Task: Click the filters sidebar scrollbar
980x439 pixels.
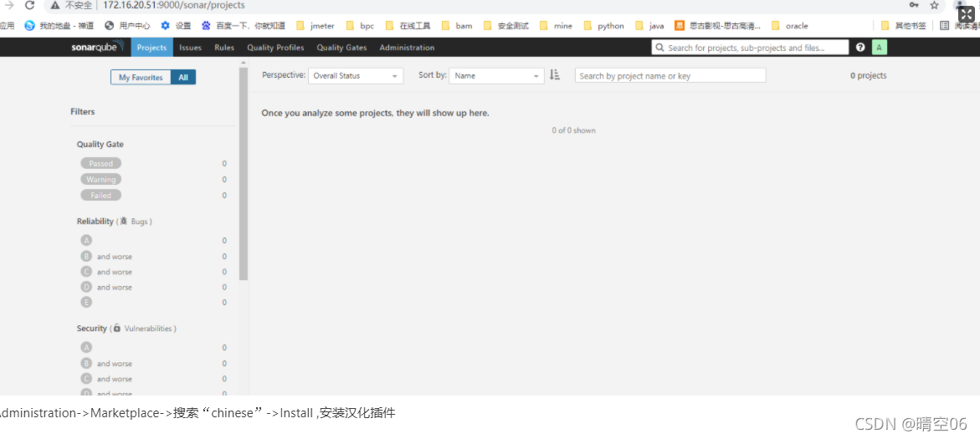Action: 244,174
